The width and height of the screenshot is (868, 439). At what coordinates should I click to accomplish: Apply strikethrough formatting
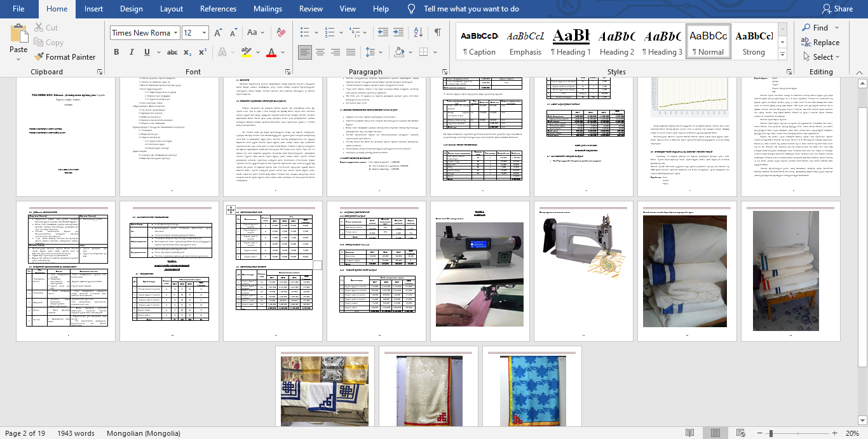(x=172, y=52)
